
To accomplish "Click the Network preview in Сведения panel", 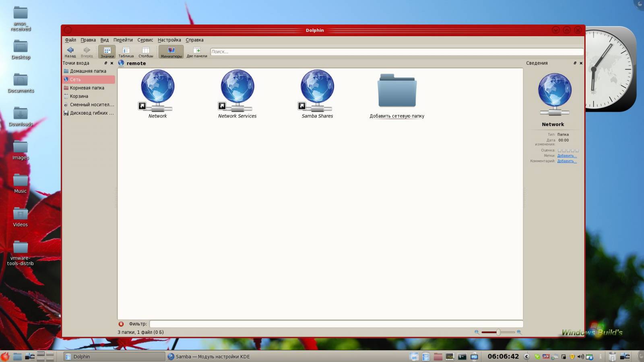I will 555,95.
